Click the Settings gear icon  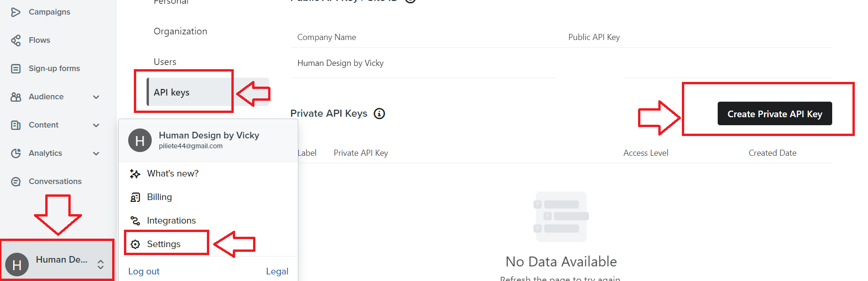135,244
